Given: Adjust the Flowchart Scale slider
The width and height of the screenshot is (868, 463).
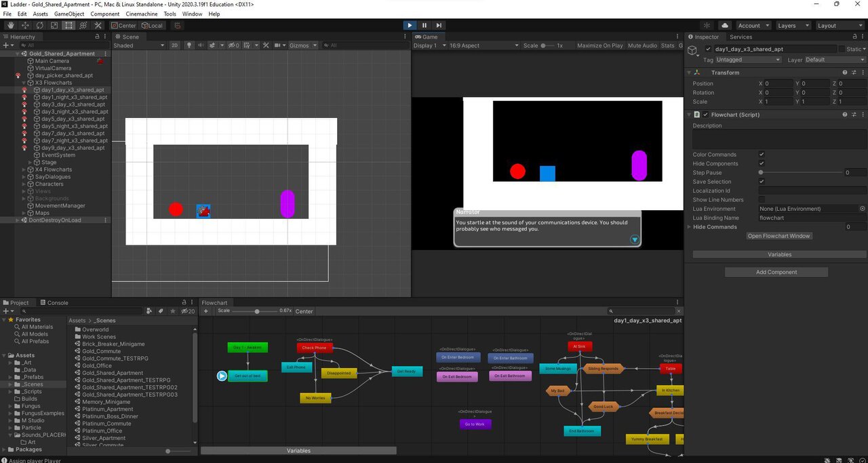Looking at the screenshot, I should tap(256, 311).
